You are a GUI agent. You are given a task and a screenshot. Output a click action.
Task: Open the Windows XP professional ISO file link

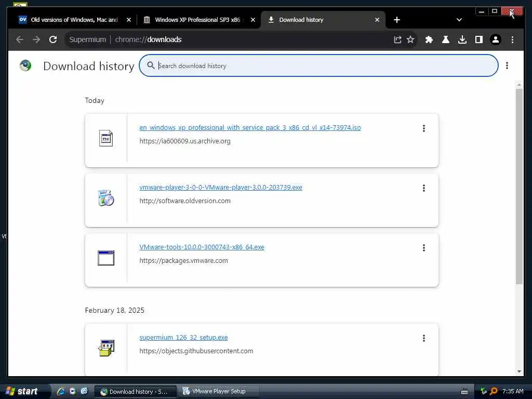tap(250, 128)
